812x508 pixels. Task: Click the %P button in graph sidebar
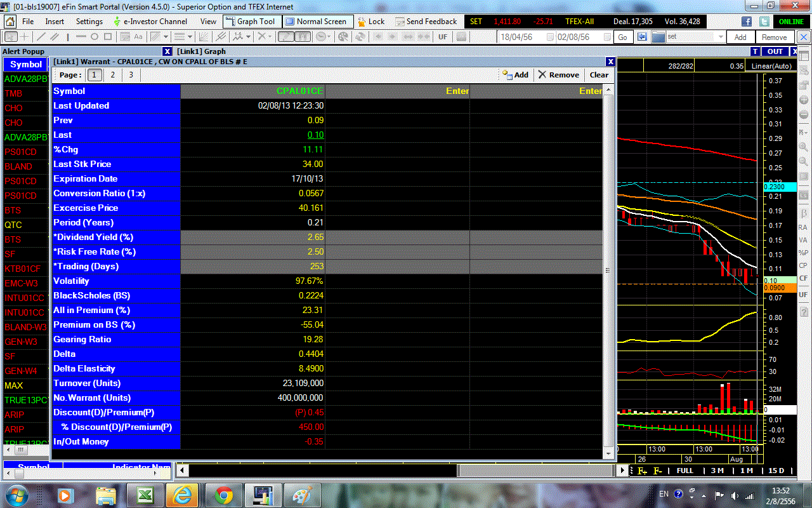(x=803, y=253)
